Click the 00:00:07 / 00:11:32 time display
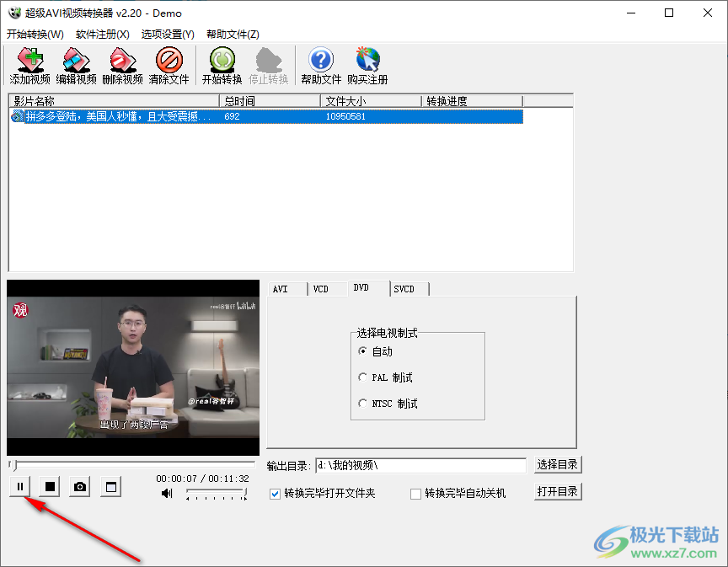The width and height of the screenshot is (728, 567). 202,479
